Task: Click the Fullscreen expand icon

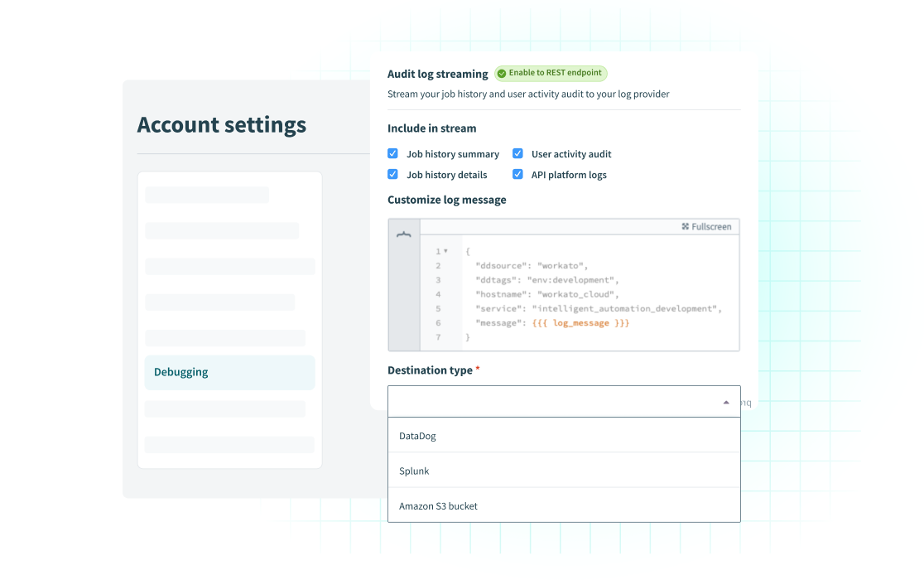Action: pos(686,226)
